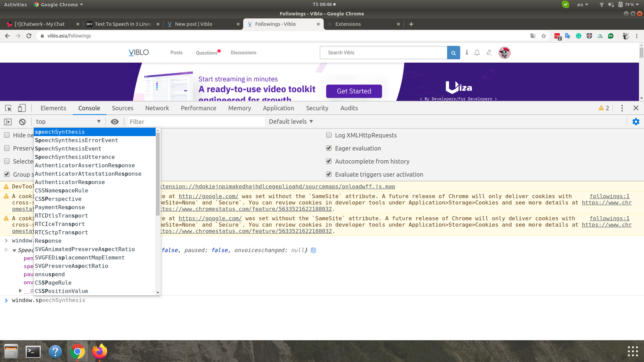The width and height of the screenshot is (644, 362).
Task: Show all applications grid
Action: (x=633, y=351)
